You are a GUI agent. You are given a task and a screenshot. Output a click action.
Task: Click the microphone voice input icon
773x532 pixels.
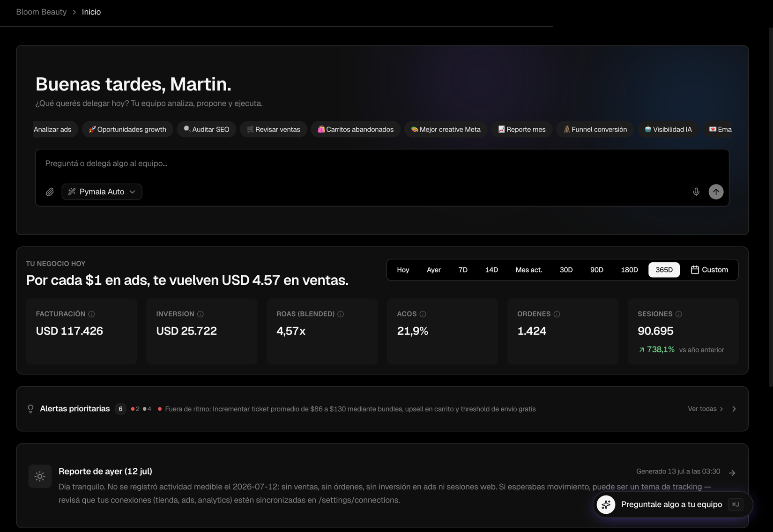point(696,192)
